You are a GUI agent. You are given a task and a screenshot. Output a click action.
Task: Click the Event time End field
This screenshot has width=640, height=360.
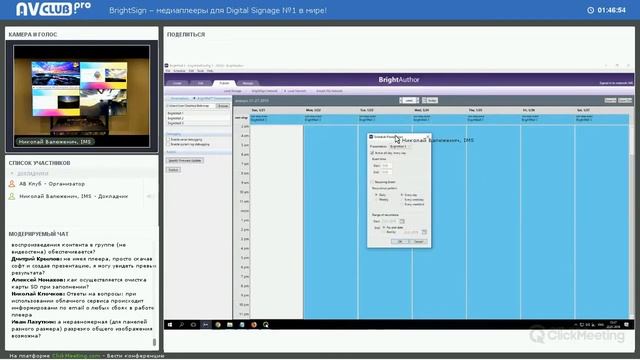[386, 172]
